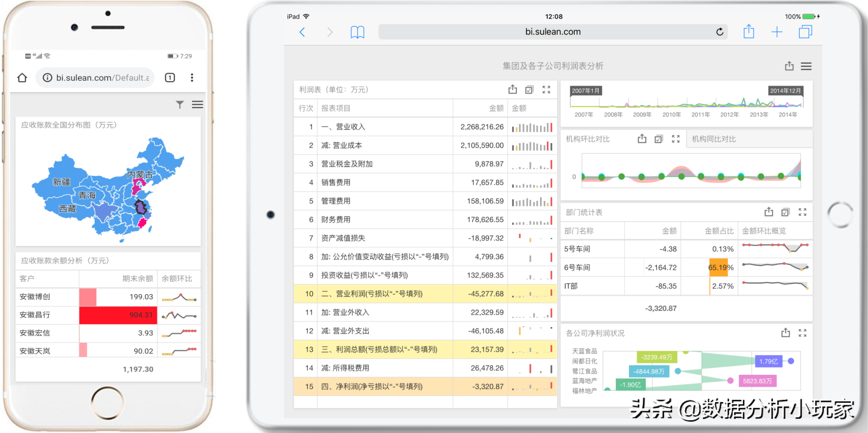Open the filter icon on the phone dashboard
The width and height of the screenshot is (868, 433).
coord(180,104)
